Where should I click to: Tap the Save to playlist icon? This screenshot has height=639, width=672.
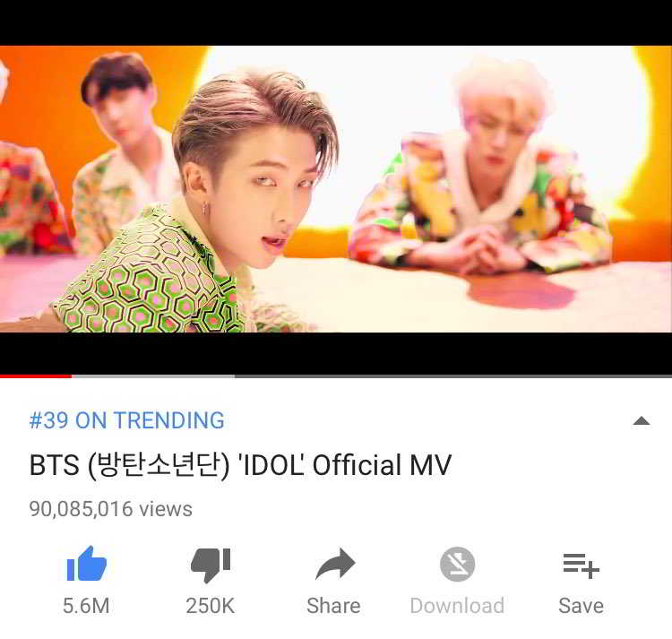[x=581, y=566]
